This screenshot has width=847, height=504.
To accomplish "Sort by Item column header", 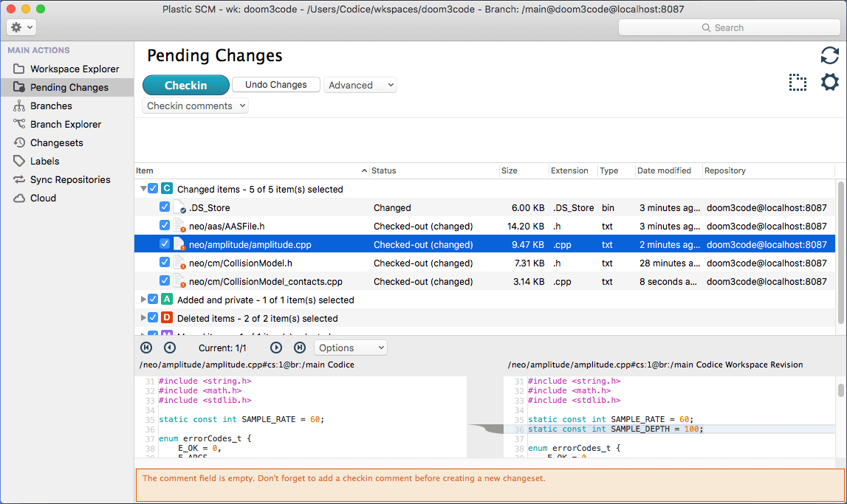I will (252, 170).
